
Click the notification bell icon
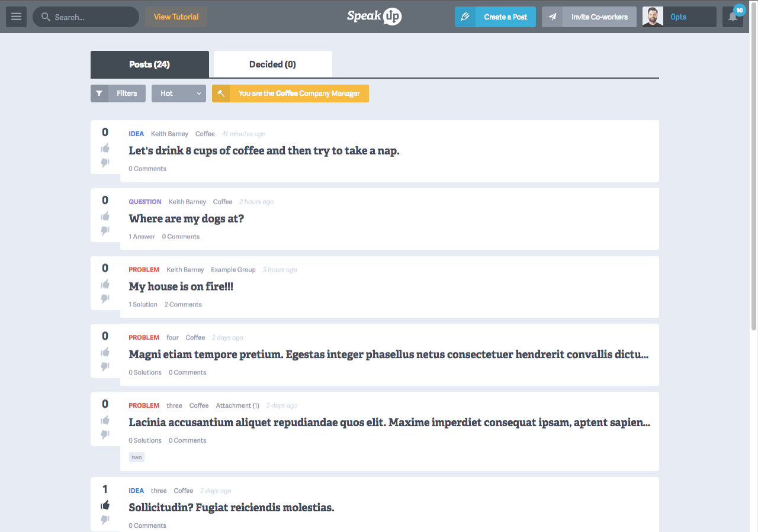point(733,17)
